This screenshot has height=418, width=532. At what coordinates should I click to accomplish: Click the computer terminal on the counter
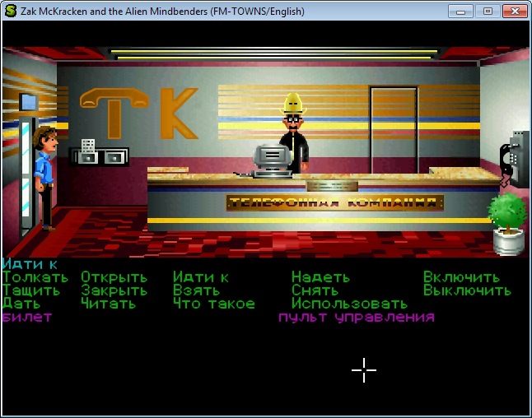(272, 160)
